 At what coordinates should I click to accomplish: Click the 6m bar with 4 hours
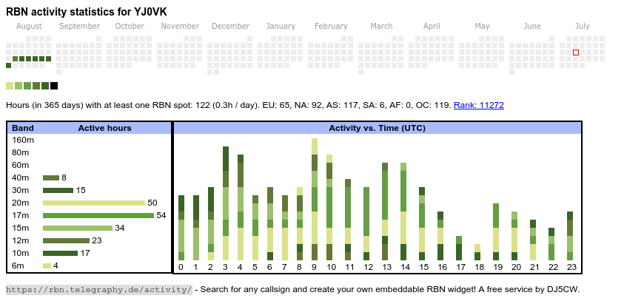click(47, 266)
